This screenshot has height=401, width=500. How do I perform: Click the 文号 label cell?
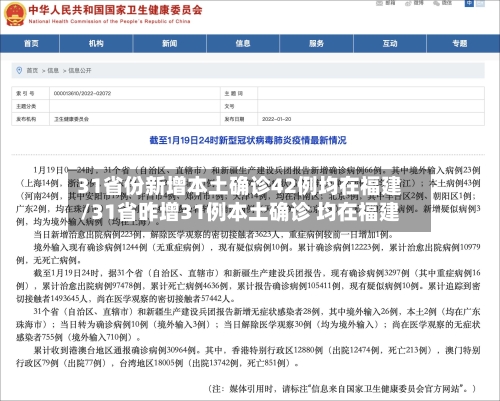click(239, 106)
